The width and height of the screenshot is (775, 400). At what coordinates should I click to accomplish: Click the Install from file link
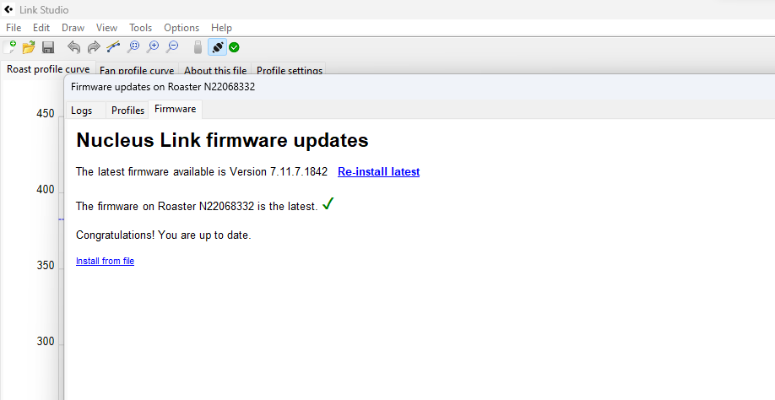coord(105,261)
